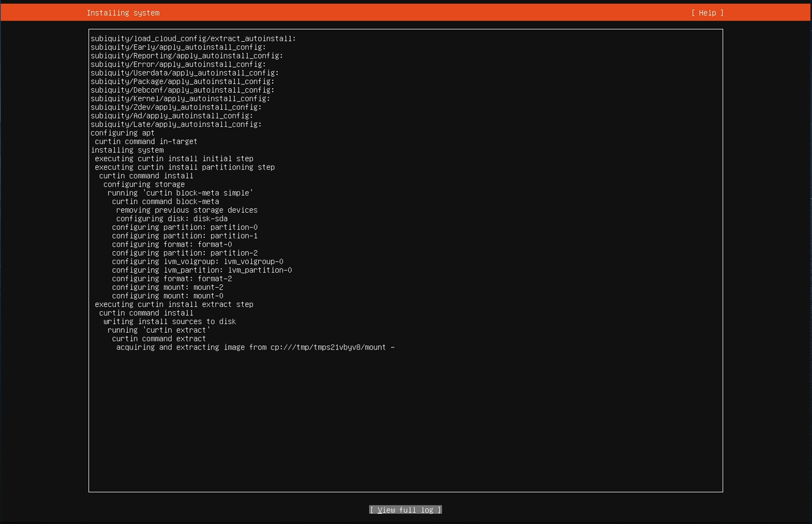Select 'configuring mount: mount-0' entry
The height and width of the screenshot is (524, 812).
(x=167, y=296)
